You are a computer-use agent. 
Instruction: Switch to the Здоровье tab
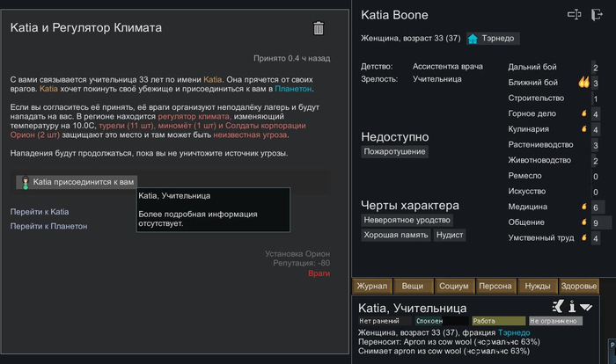coord(578,286)
